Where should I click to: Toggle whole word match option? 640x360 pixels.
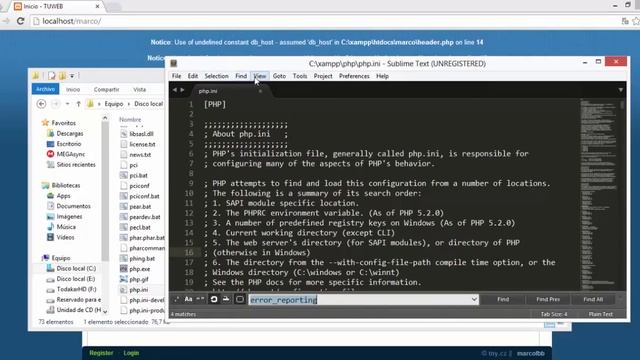(x=200, y=299)
